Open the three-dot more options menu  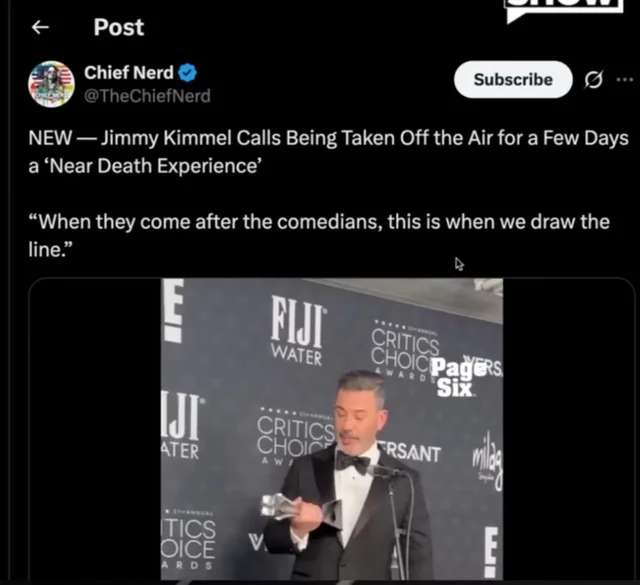(x=624, y=80)
